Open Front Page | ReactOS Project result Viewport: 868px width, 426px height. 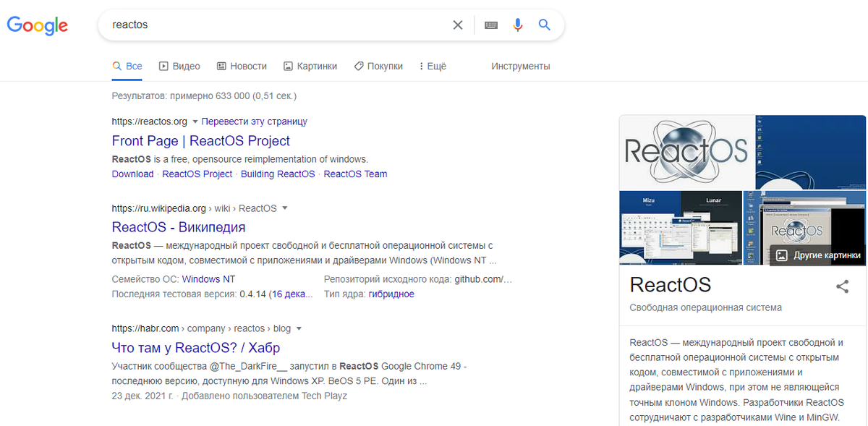pyautogui.click(x=201, y=141)
